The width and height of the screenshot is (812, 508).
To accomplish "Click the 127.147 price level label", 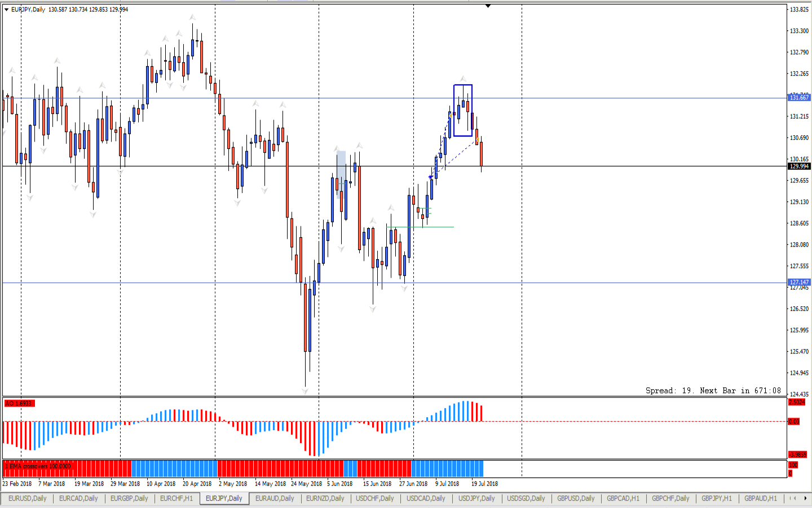I will pyautogui.click(x=799, y=282).
